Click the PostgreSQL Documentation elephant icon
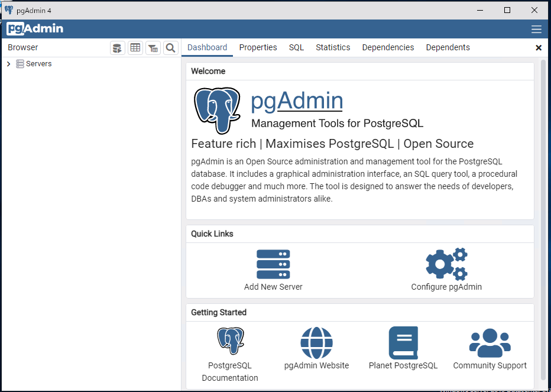 coord(230,341)
